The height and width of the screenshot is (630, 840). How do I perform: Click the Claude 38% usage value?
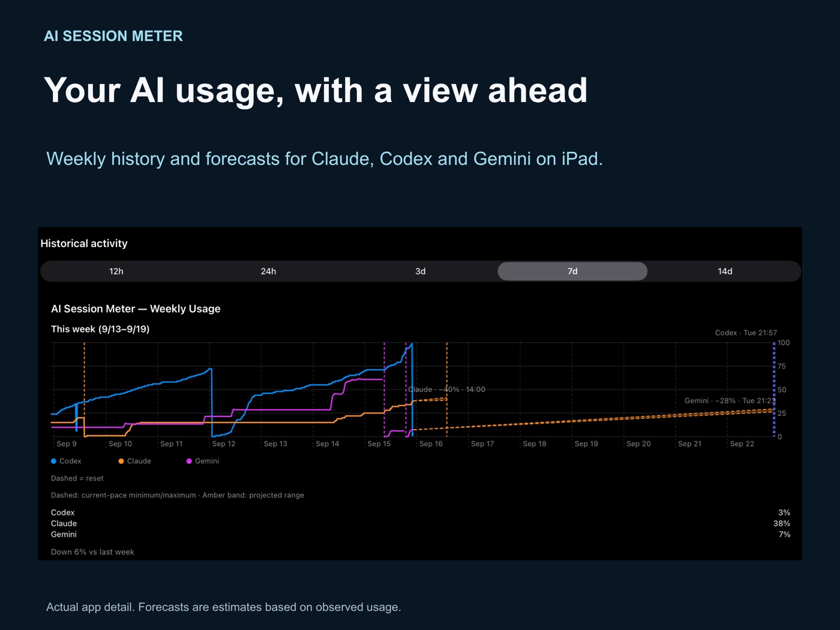pyautogui.click(x=782, y=523)
